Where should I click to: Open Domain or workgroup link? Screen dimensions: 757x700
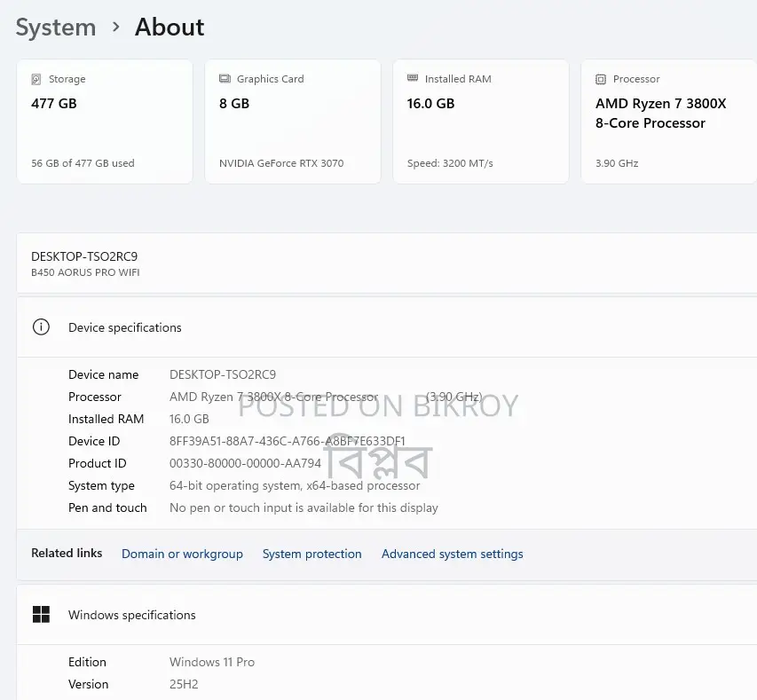[182, 554]
